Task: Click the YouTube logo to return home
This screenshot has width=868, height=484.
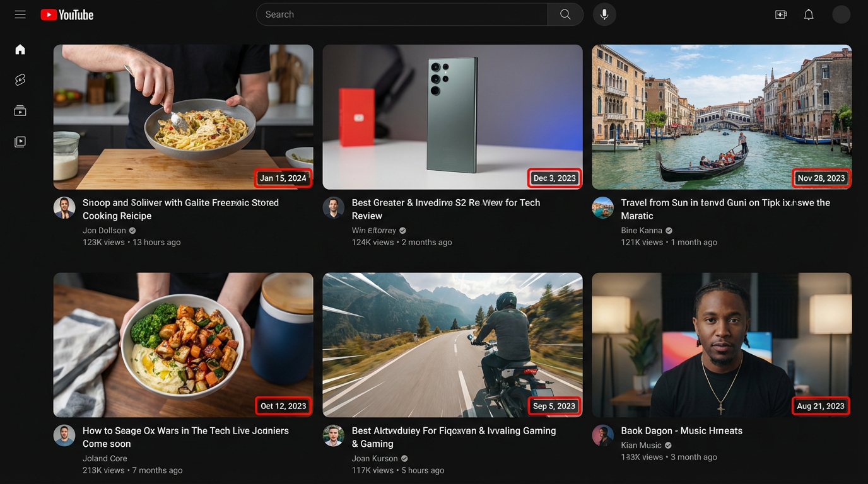Action: click(x=67, y=14)
